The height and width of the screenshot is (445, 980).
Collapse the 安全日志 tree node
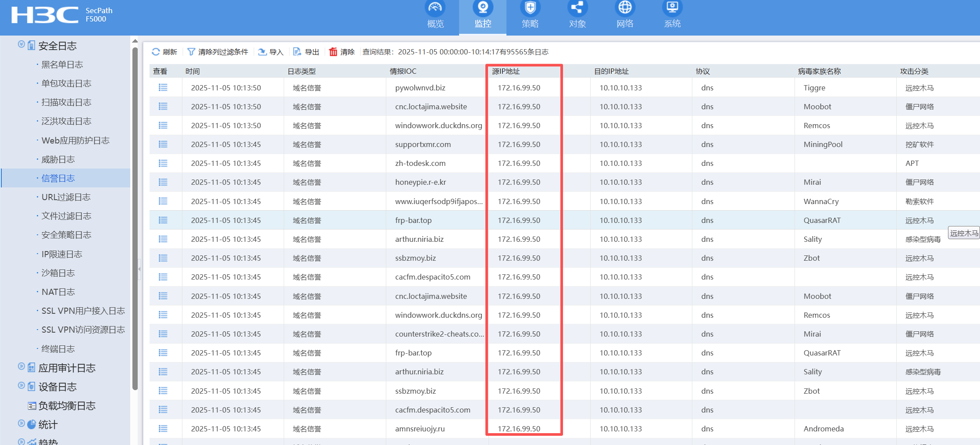point(21,44)
